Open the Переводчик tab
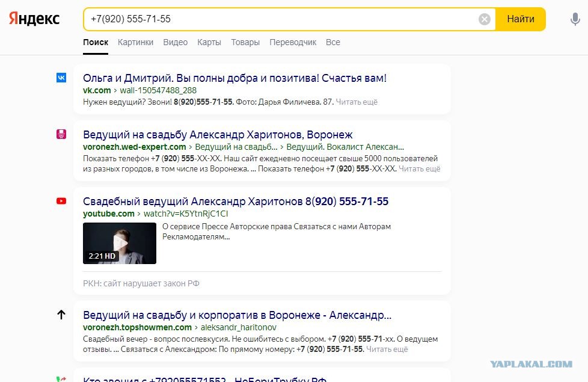588x382 pixels. click(x=293, y=42)
